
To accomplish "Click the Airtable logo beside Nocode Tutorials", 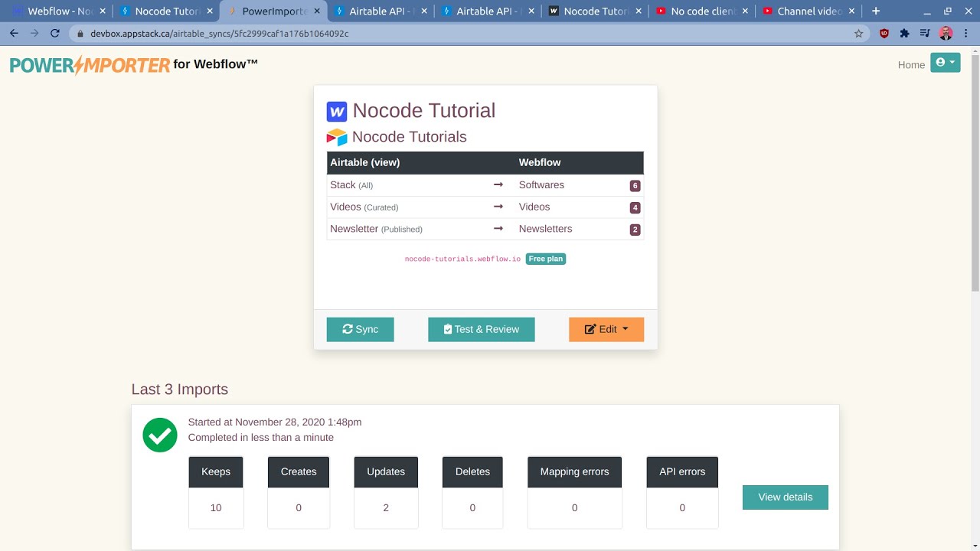I will point(337,137).
